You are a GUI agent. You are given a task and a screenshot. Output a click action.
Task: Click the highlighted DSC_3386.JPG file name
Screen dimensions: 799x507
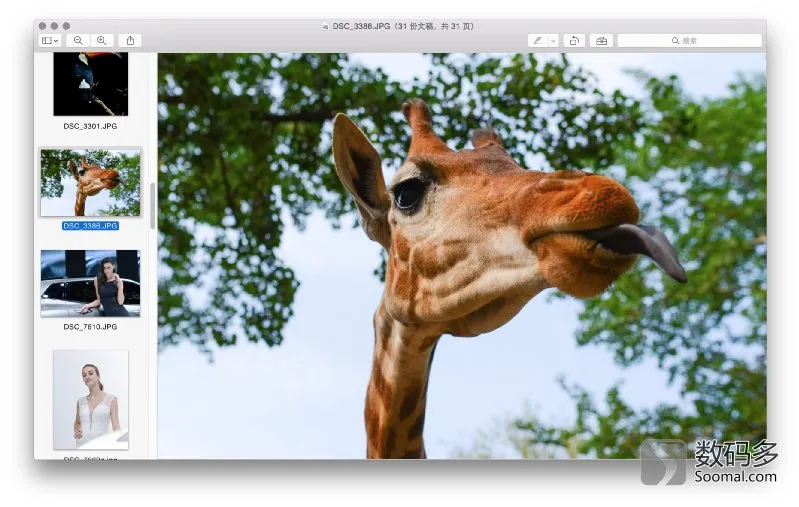coord(91,226)
